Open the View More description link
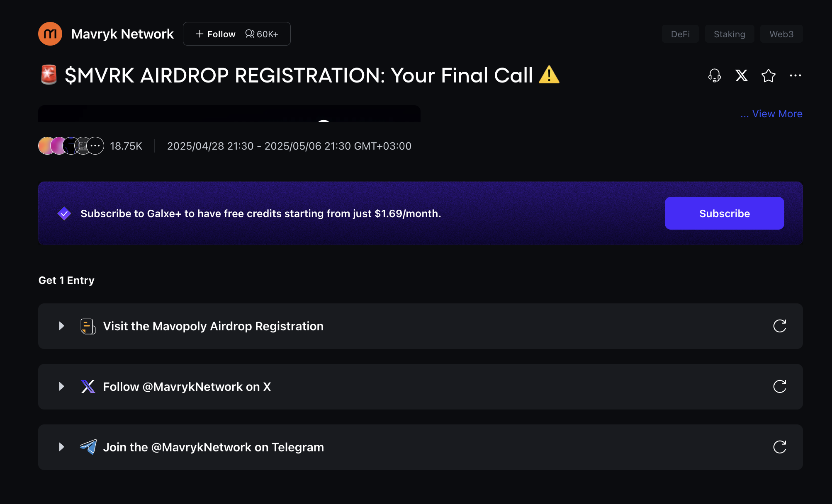 click(x=771, y=114)
